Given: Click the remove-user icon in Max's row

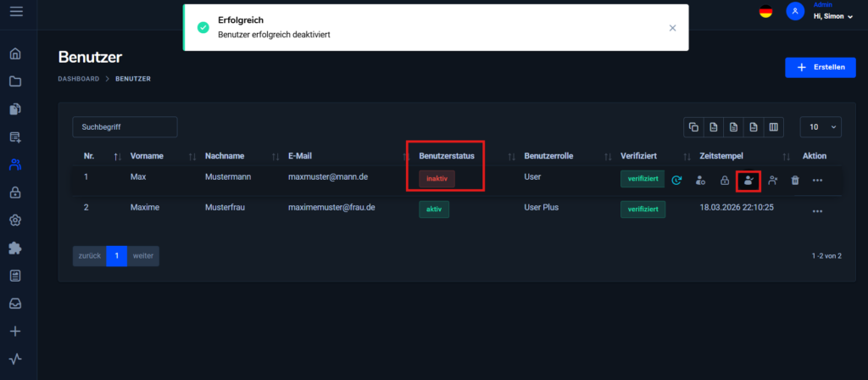Looking at the screenshot, I should coord(773,180).
